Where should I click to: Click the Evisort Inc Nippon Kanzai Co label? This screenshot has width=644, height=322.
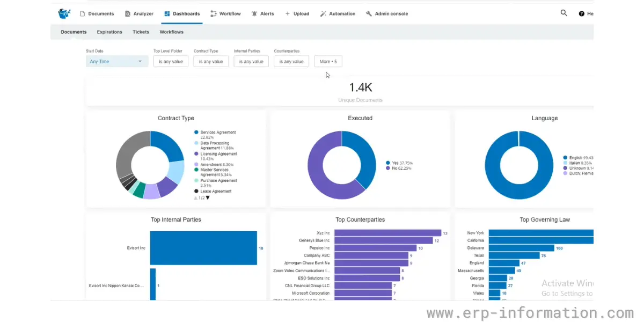pyautogui.click(x=116, y=286)
